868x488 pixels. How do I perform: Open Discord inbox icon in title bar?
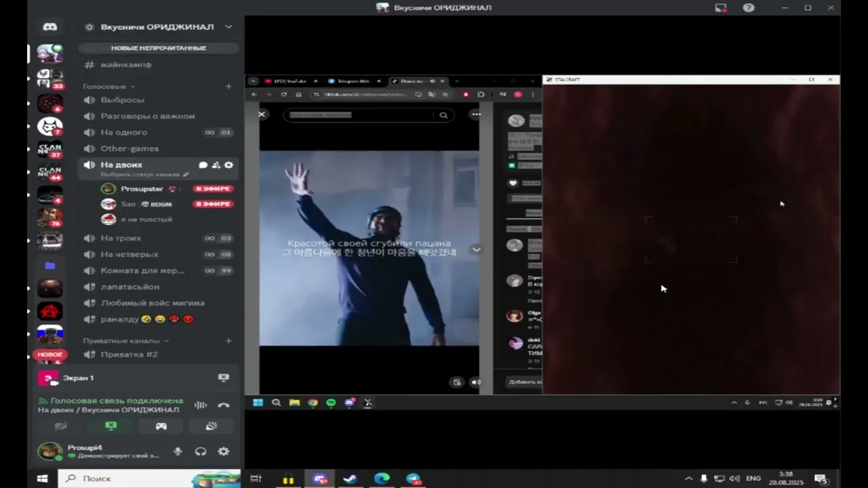coord(721,7)
